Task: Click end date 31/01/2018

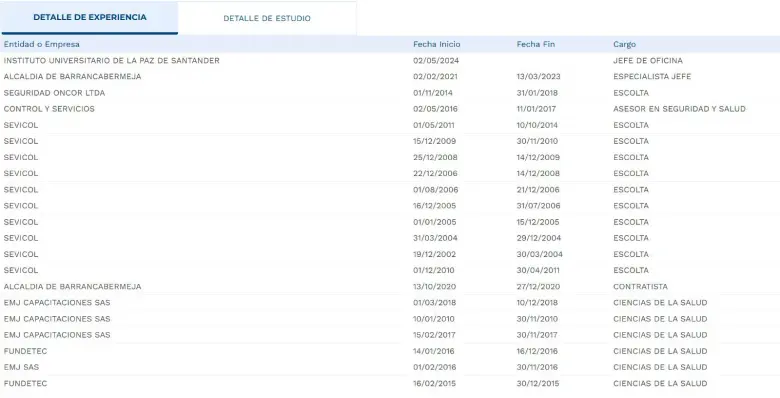Action: (537, 93)
